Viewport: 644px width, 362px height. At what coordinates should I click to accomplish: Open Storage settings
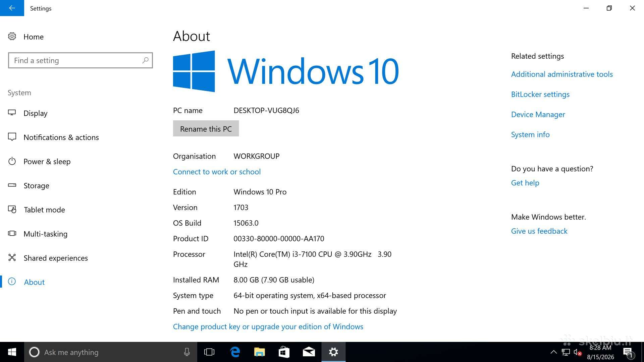[x=36, y=186]
